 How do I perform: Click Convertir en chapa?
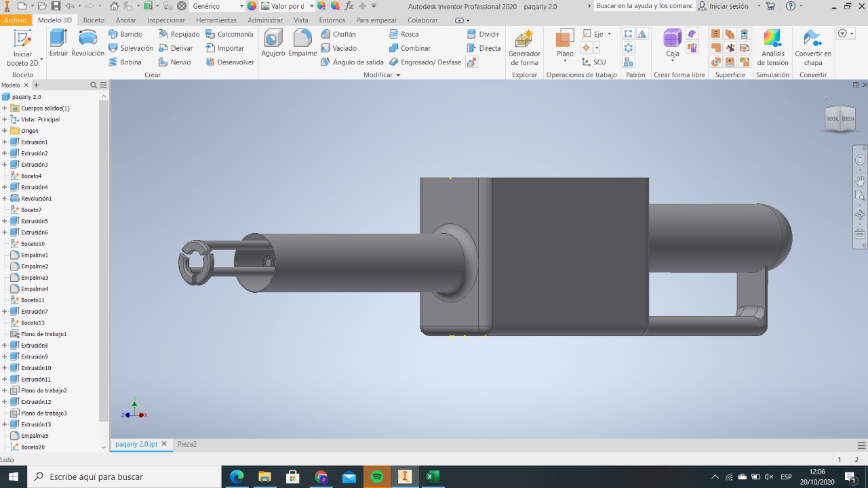click(813, 48)
